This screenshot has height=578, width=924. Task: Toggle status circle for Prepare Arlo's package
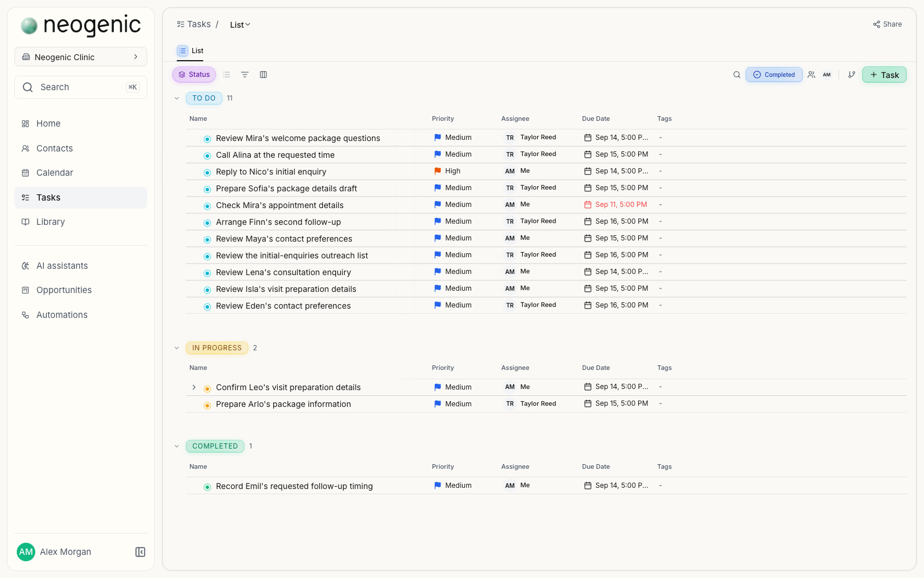click(207, 405)
